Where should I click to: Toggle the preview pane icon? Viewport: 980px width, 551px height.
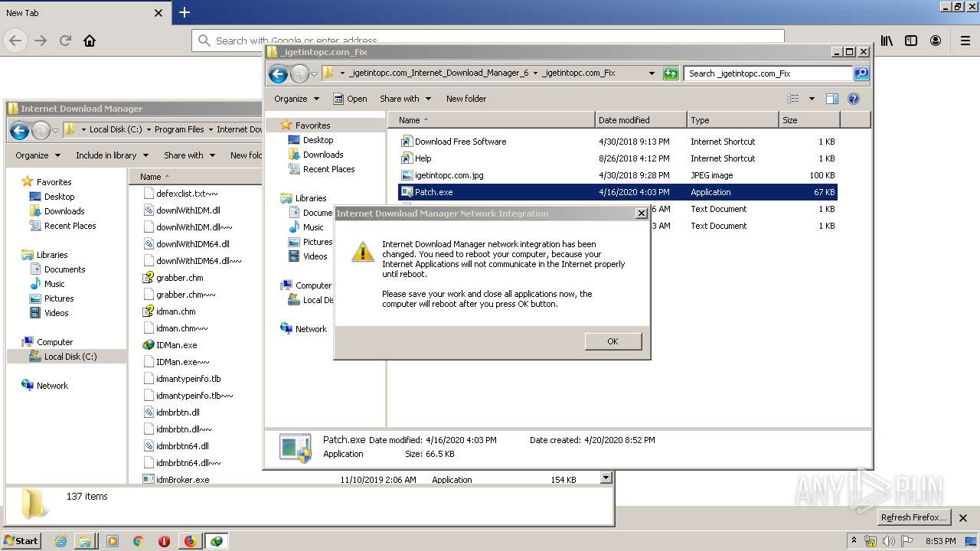[832, 99]
